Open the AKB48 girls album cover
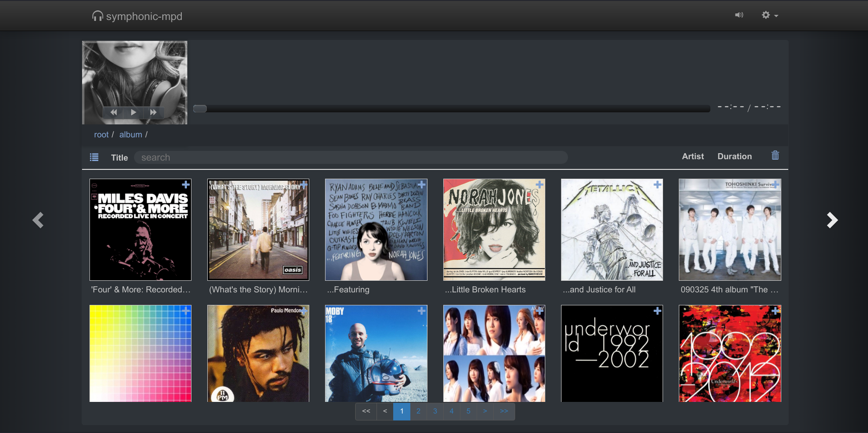Image resolution: width=868 pixels, height=433 pixels. [494, 353]
